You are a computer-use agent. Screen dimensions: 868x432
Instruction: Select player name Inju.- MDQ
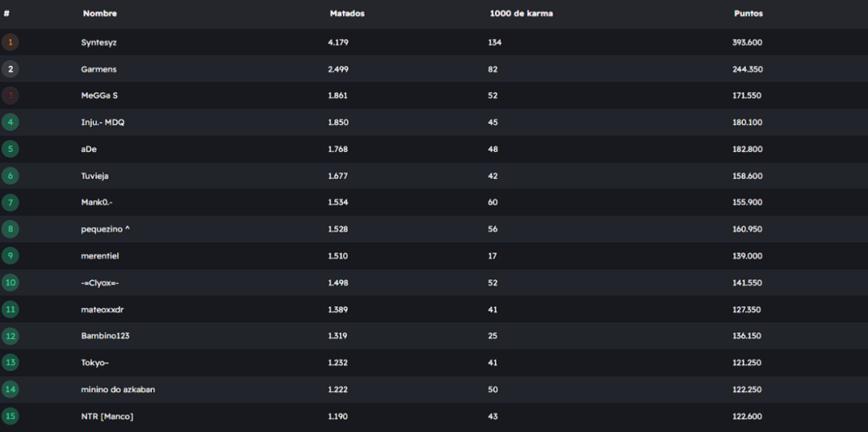click(102, 122)
